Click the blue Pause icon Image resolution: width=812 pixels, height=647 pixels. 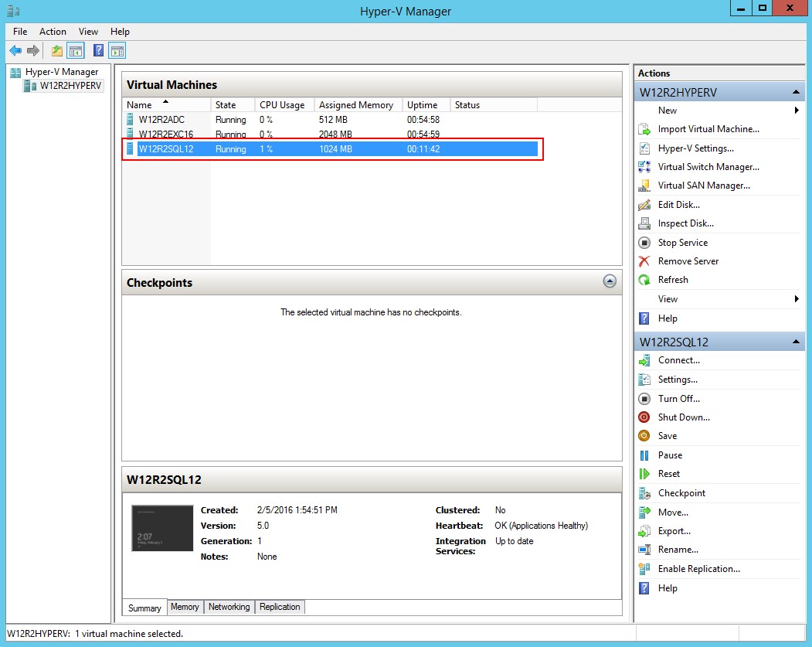click(x=644, y=455)
